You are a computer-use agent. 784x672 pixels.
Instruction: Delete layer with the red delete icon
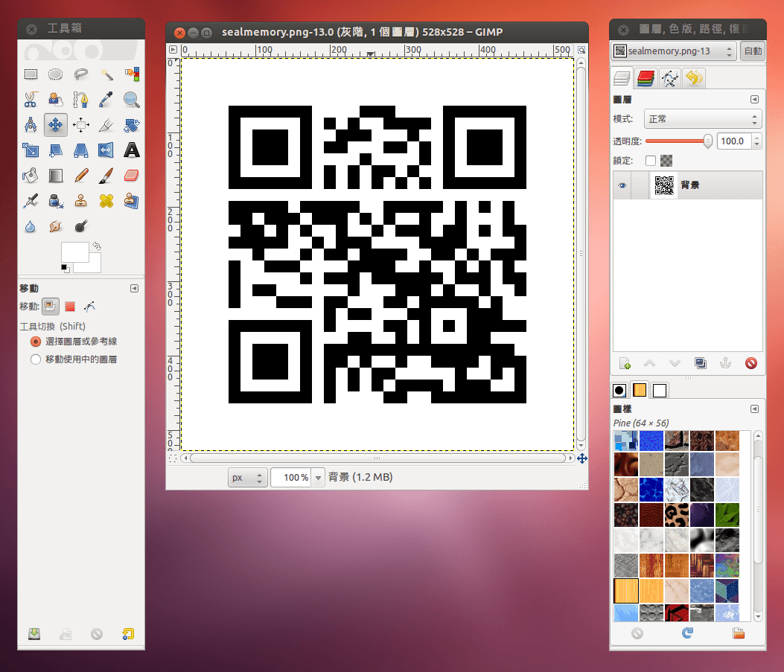(x=750, y=363)
